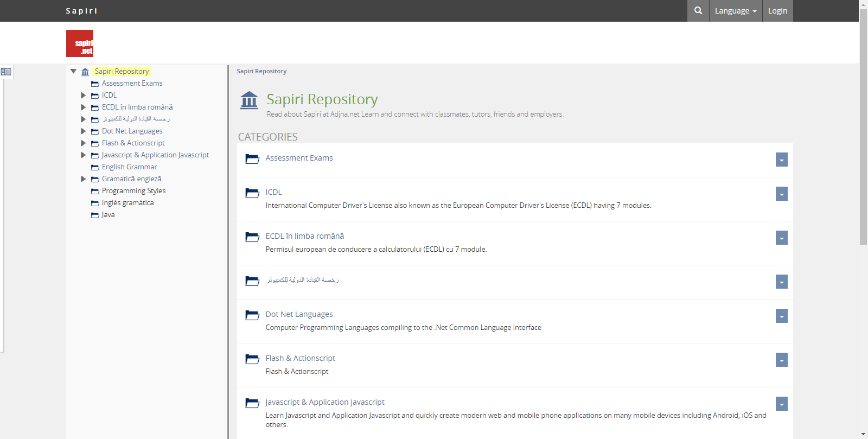
Task: Click folder icon of Dot Net Languages in tree
Action: pos(95,131)
